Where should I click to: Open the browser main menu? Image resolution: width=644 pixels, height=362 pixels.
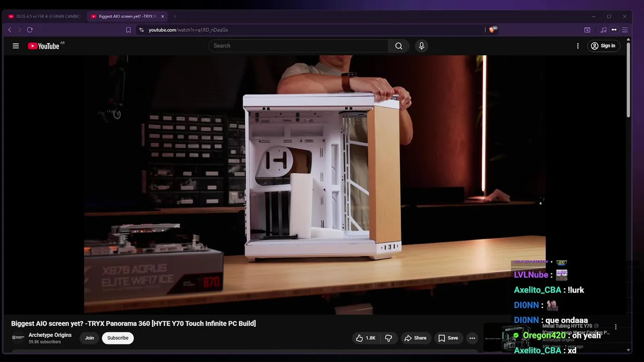coord(625,30)
